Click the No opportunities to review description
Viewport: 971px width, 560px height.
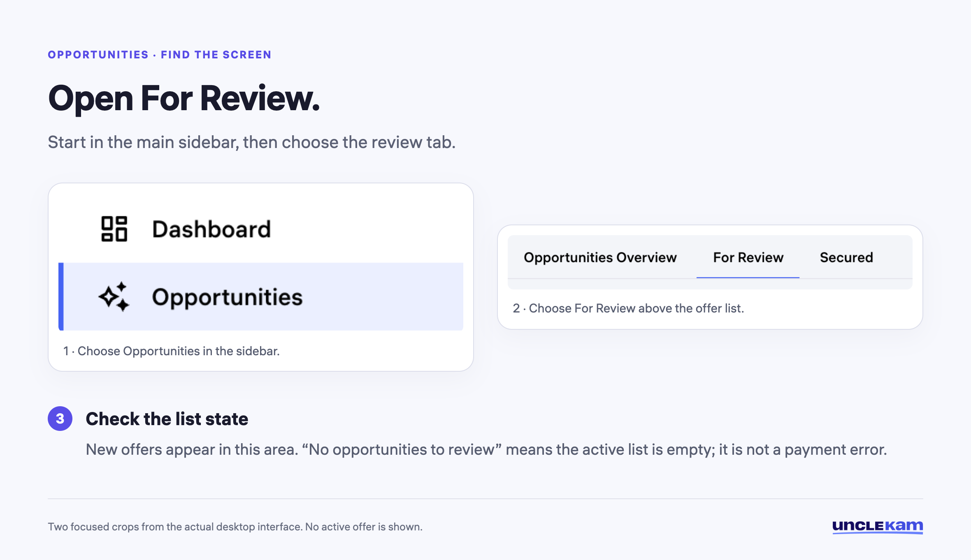pyautogui.click(x=486, y=449)
